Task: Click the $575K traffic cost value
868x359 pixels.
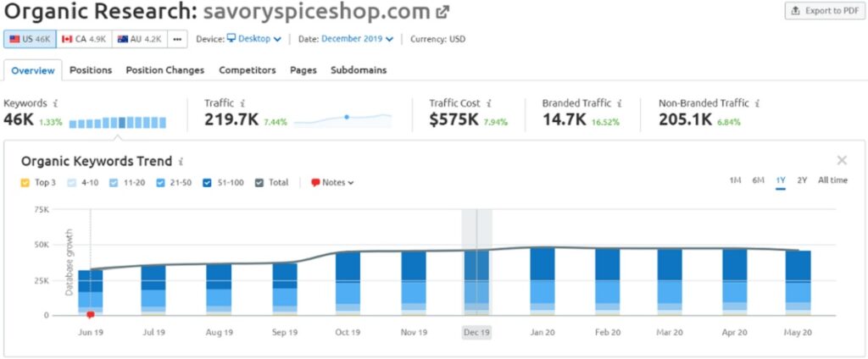Action: 453,119
